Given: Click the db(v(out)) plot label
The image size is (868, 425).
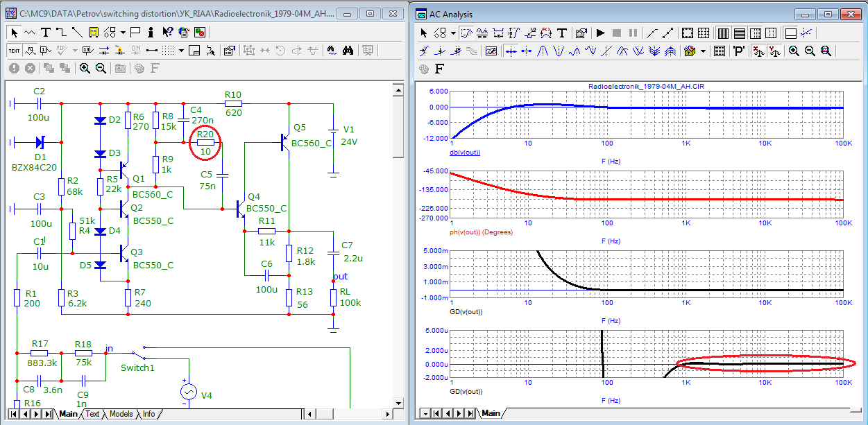Looking at the screenshot, I should tap(465, 153).
